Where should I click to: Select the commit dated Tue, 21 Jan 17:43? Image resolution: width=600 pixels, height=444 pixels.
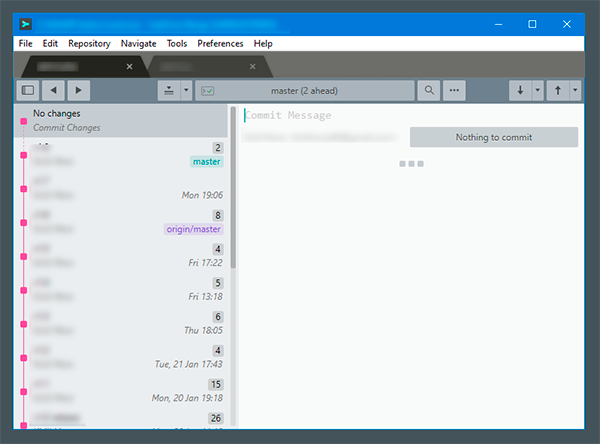[x=121, y=357]
